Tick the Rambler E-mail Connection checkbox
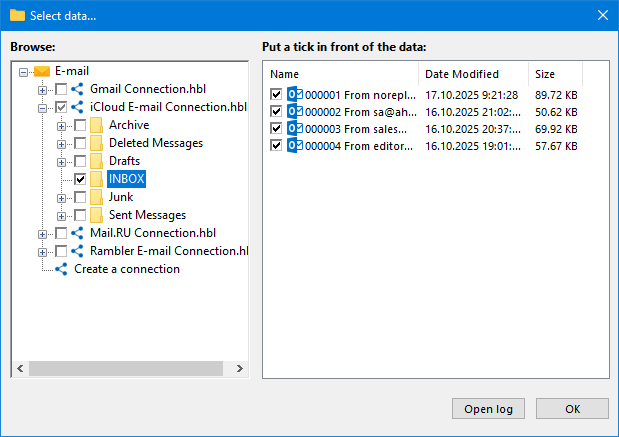 coord(61,251)
